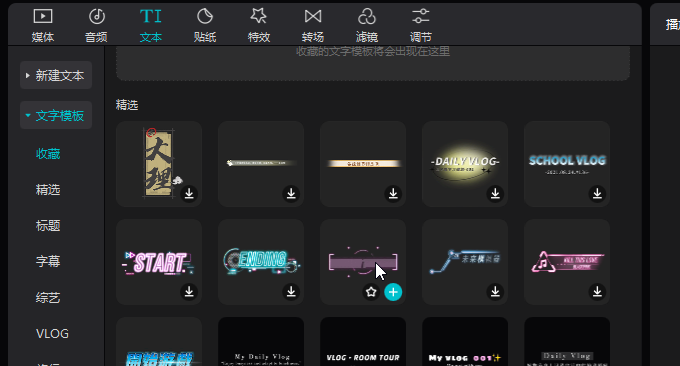Open the 转场 transitions tab
Screen dimensions: 680x366
313,26
